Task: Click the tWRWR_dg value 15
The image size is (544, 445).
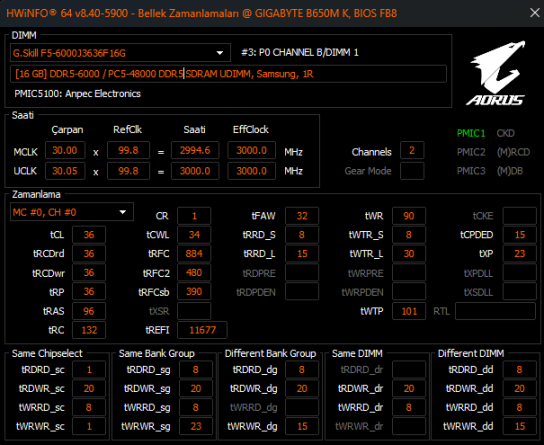Action: 302,426
